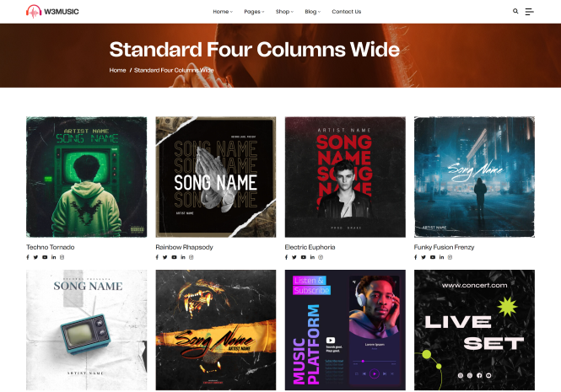Go to Contact Us page
561x392 pixels.
(x=347, y=12)
